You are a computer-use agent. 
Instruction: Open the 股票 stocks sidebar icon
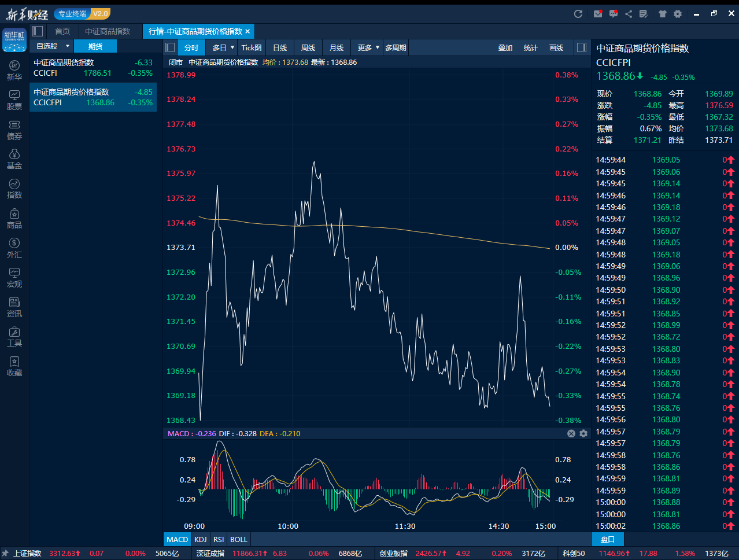pyautogui.click(x=14, y=100)
